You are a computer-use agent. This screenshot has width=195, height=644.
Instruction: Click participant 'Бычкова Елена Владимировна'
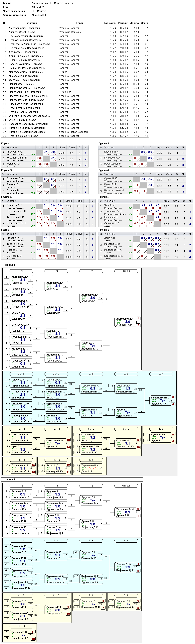coord(27,48)
